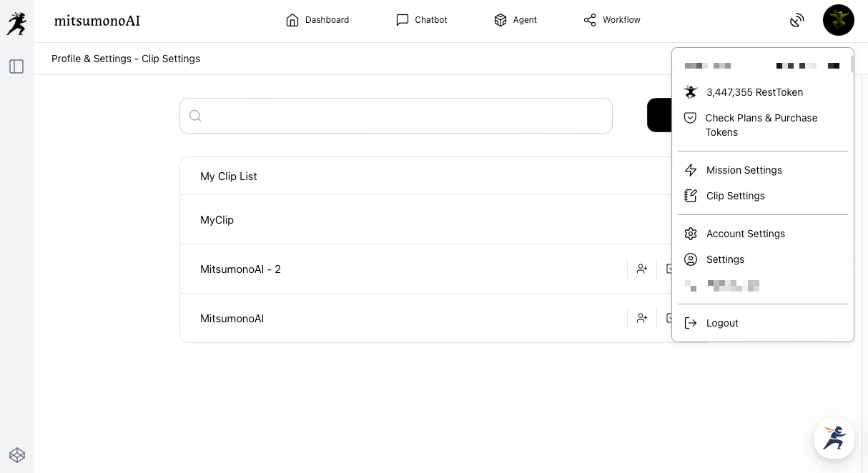Select Clip Settings in the dropdown menu
The image size is (868, 473).
pyautogui.click(x=735, y=196)
